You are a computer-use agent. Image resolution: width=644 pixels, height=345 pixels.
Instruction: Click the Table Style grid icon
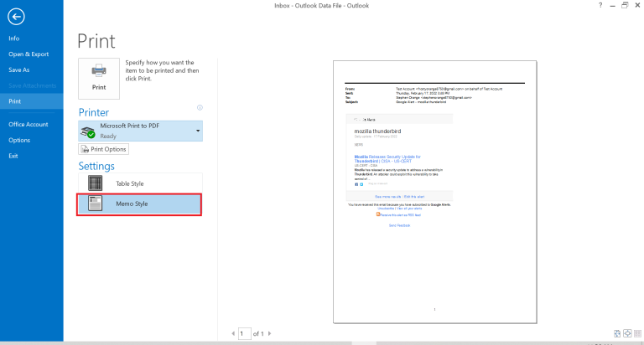click(x=96, y=183)
